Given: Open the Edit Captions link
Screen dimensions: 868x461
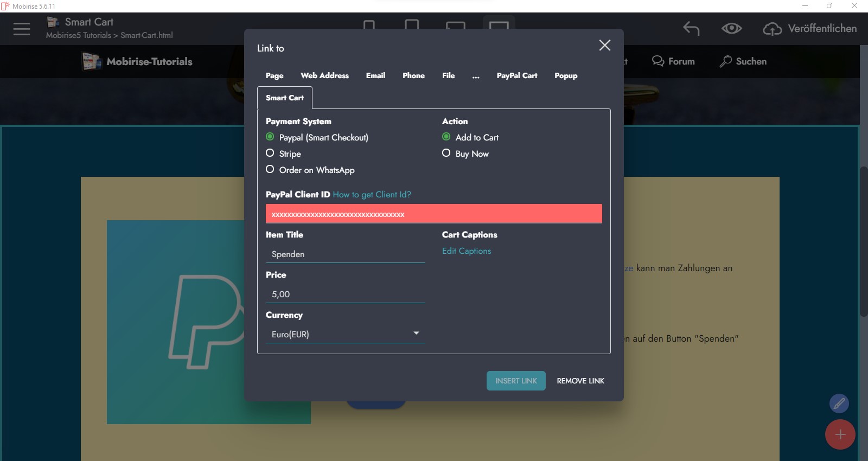Looking at the screenshot, I should click(x=467, y=251).
